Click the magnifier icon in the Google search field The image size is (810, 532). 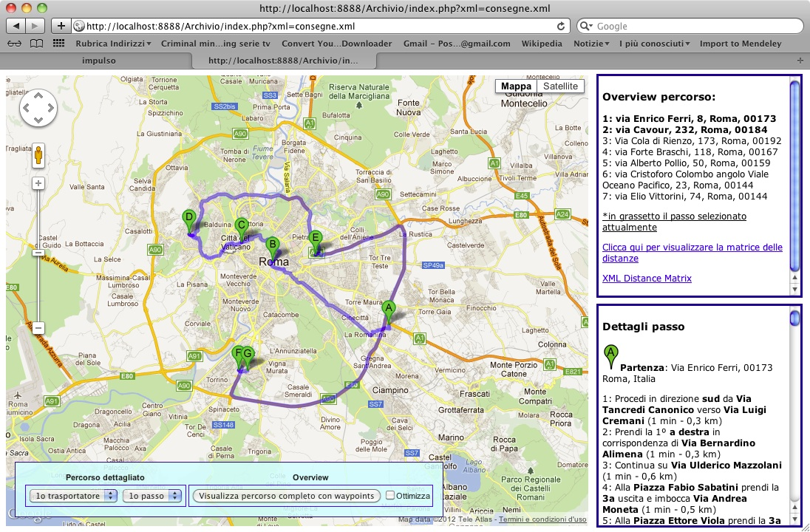click(x=586, y=26)
